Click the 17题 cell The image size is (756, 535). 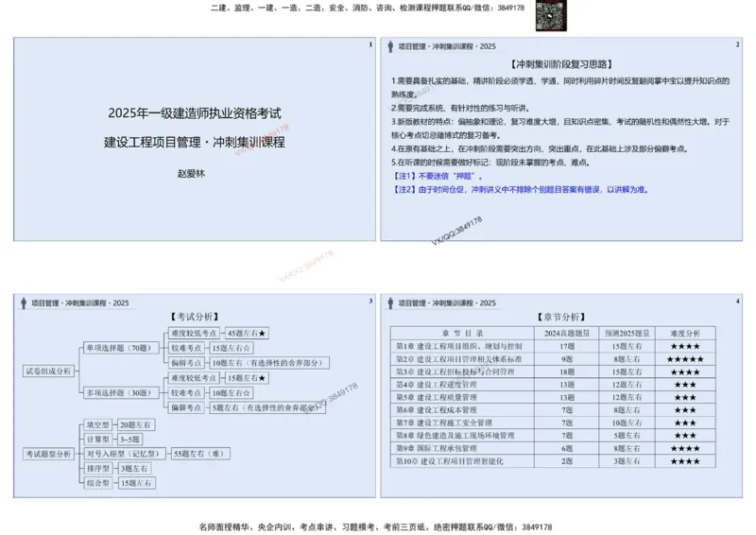pos(566,346)
